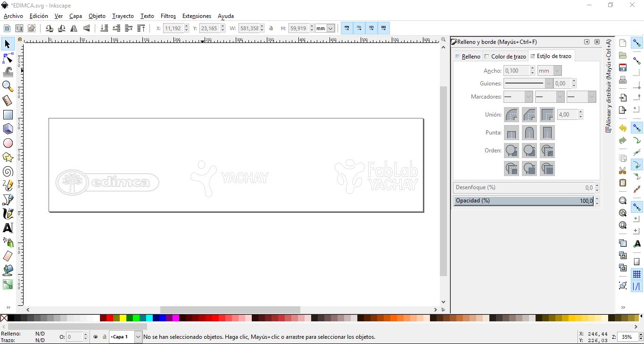Screen dimensions: 644x344
Task: Toggle snapping to path intersections
Action: [637, 152]
